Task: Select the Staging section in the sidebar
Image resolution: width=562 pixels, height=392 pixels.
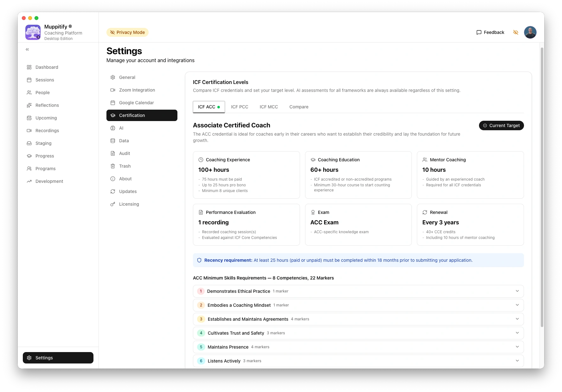Action: (x=43, y=143)
